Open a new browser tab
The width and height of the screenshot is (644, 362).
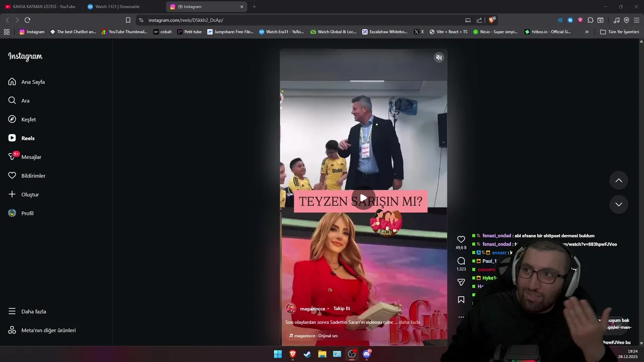click(254, 7)
